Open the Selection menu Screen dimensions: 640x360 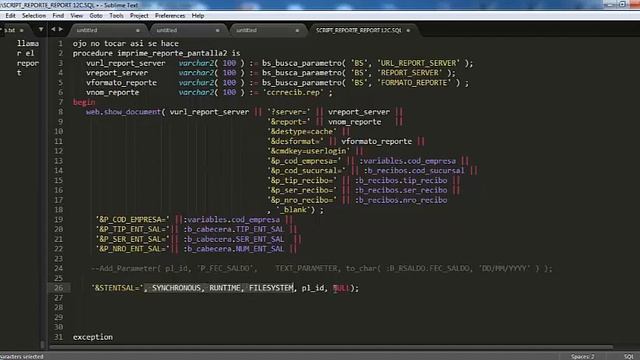click(x=33, y=16)
